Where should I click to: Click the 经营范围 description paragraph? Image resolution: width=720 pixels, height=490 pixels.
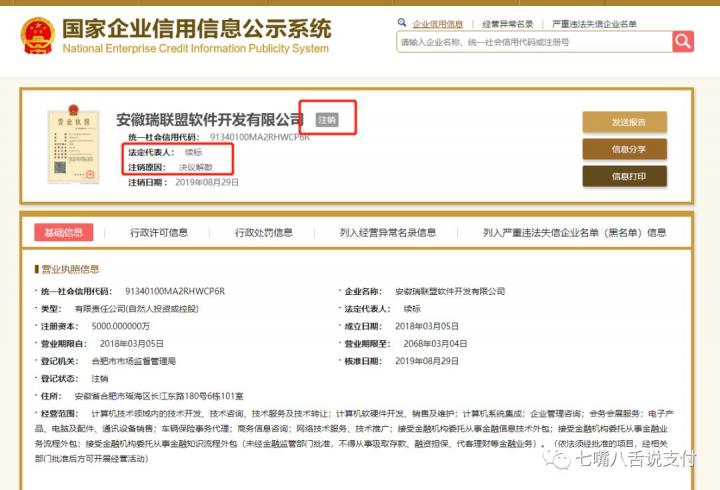tap(354, 436)
